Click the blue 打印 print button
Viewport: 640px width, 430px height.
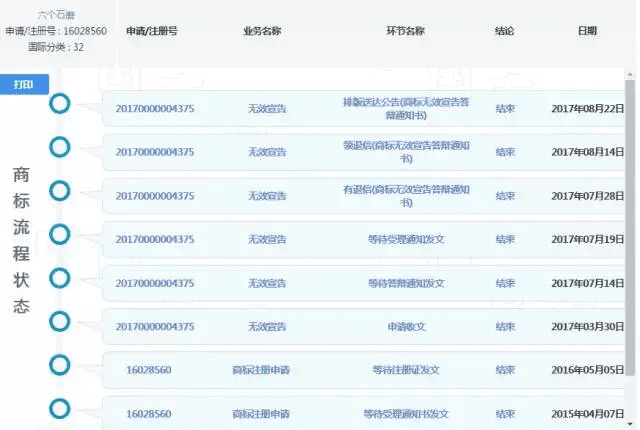coord(24,84)
